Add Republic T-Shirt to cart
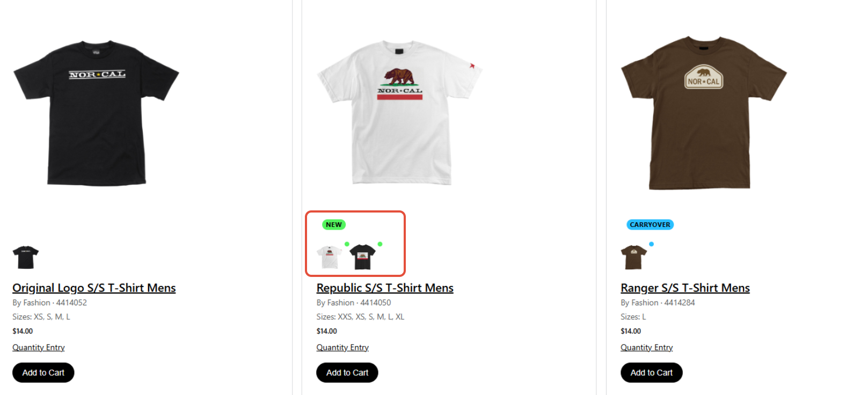This screenshot has width=868, height=395. click(347, 372)
